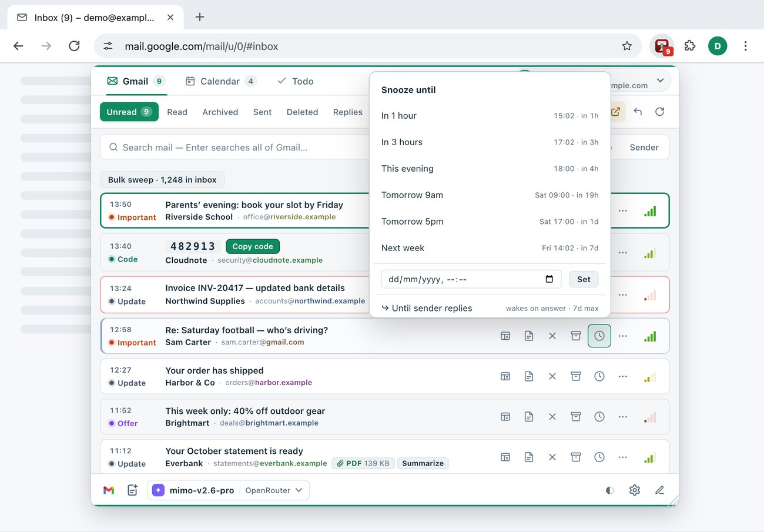Click the bookmark star in the address bar
The width and height of the screenshot is (764, 532).
[627, 46]
